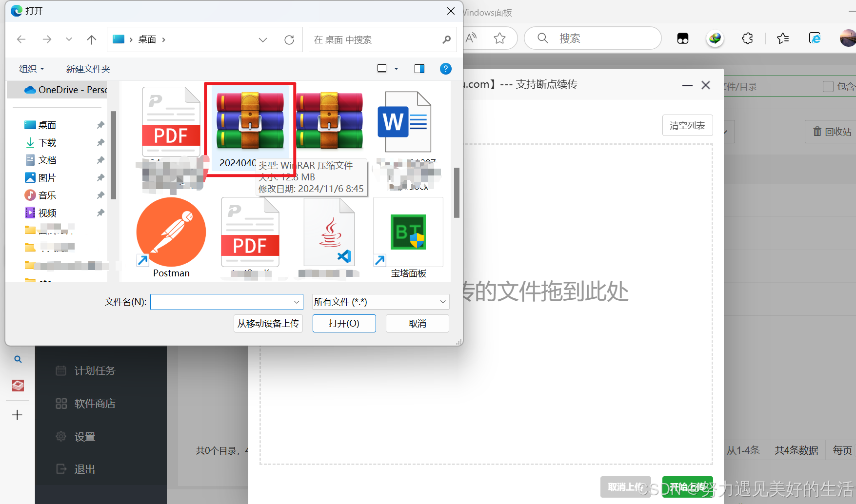Change the view layout icon
Viewport: 856px width, 504px height.
[x=382, y=69]
